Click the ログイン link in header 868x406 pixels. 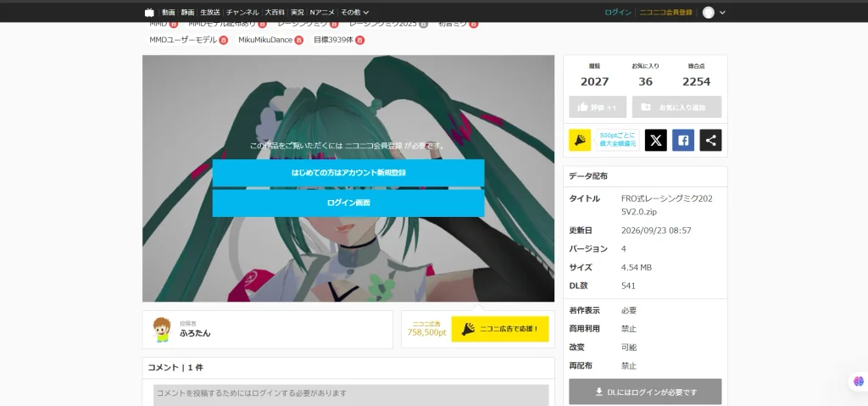(618, 12)
